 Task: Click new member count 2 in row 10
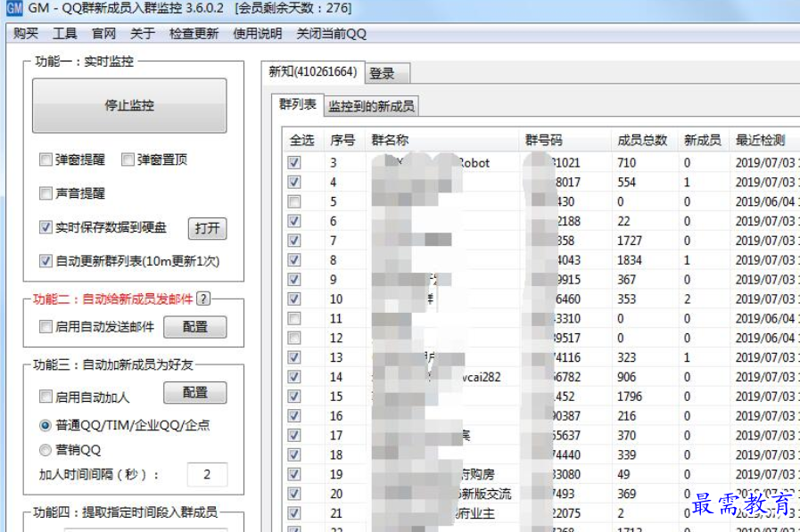[x=688, y=299]
